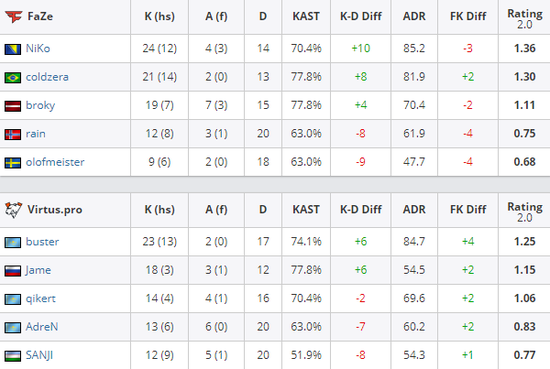
Task: Open AdreN's player profile link
Action: pos(42,327)
